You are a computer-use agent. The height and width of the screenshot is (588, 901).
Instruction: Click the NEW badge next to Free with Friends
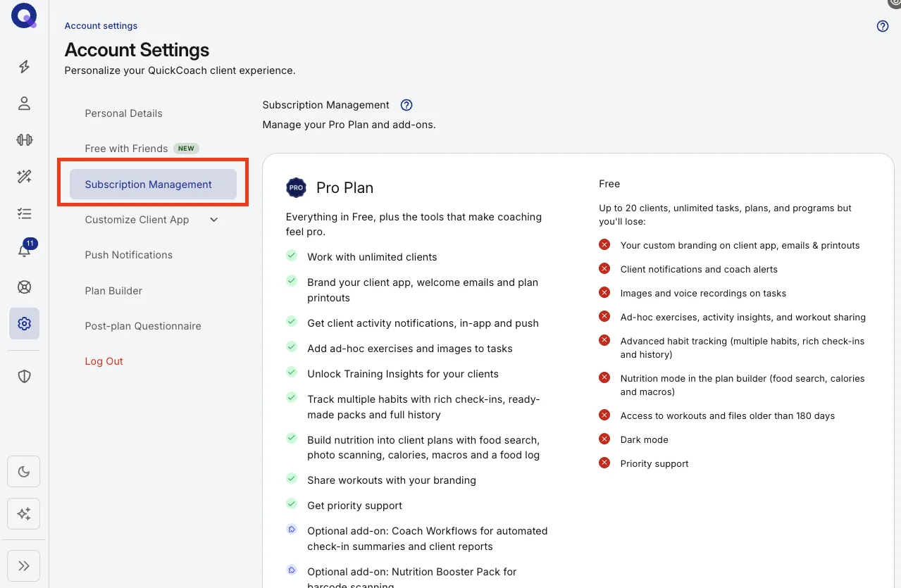coord(186,149)
